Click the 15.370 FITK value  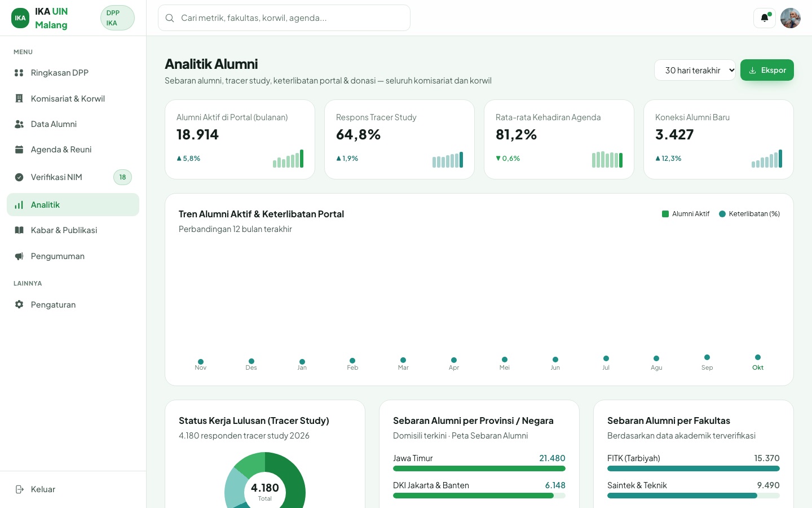coord(767,458)
